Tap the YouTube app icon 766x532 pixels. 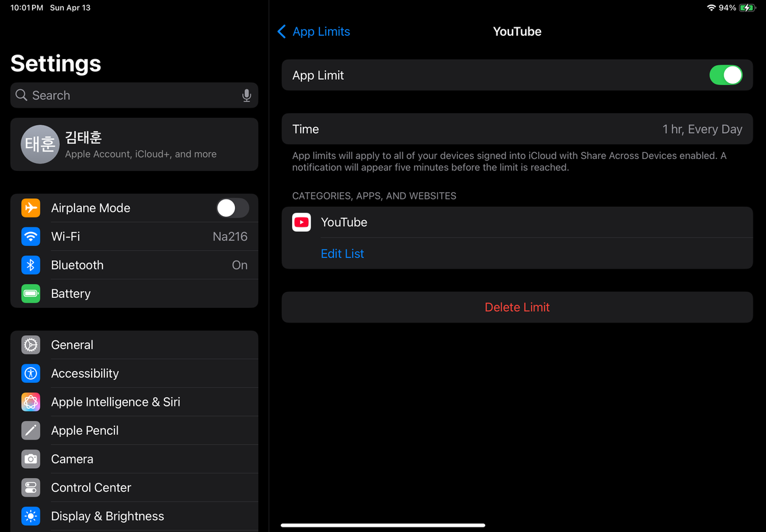301,222
